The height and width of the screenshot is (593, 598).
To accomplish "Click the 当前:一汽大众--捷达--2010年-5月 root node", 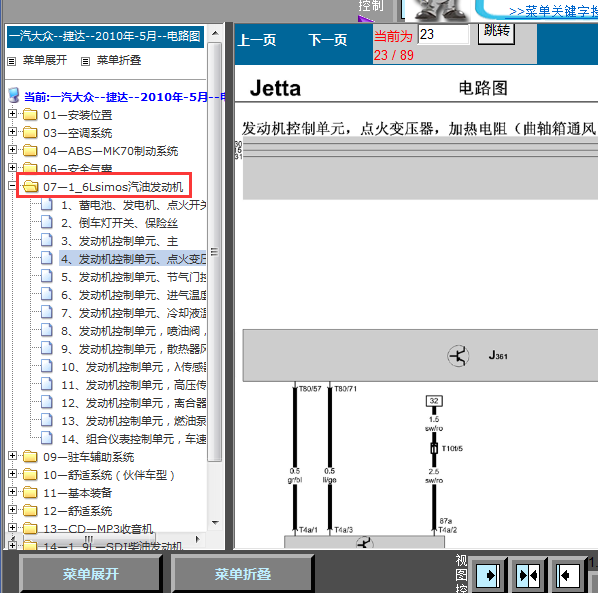I will point(124,97).
